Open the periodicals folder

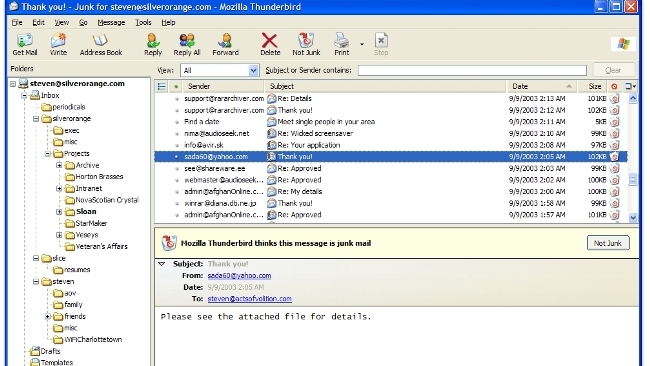click(68, 107)
